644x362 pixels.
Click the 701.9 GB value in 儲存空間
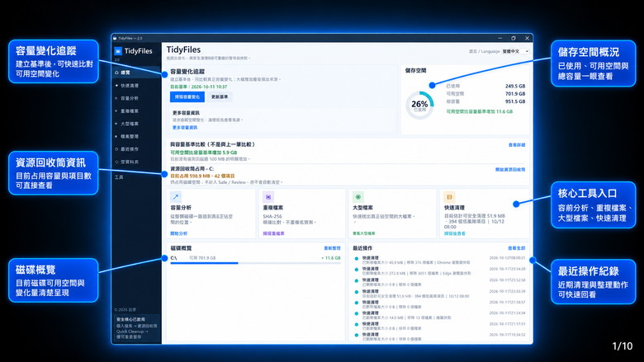(515, 94)
